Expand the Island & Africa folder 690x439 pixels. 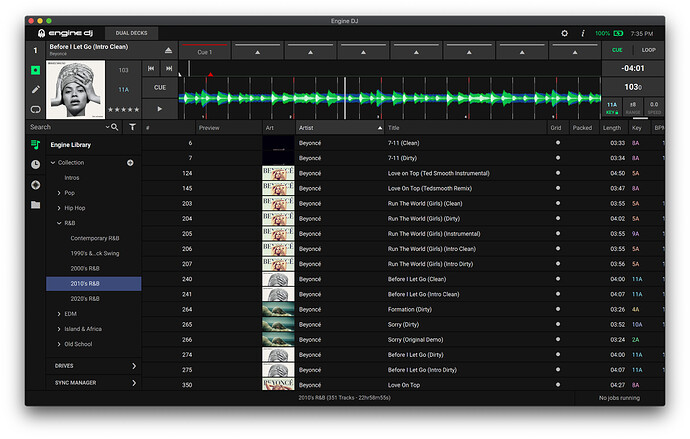click(x=59, y=329)
